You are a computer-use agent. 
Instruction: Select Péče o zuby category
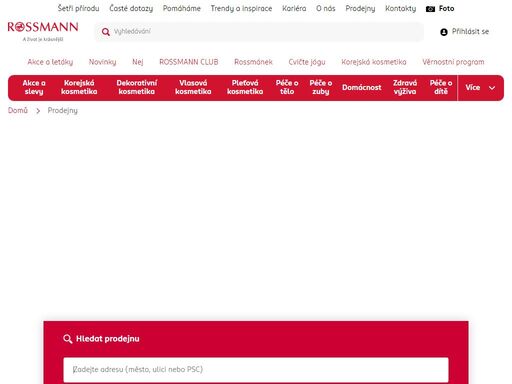click(x=321, y=87)
